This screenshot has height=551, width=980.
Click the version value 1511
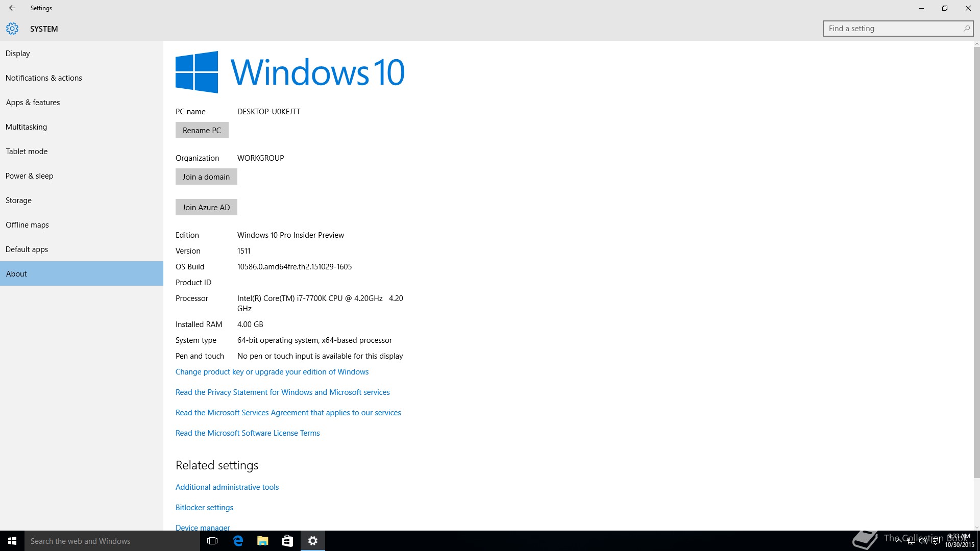point(244,251)
